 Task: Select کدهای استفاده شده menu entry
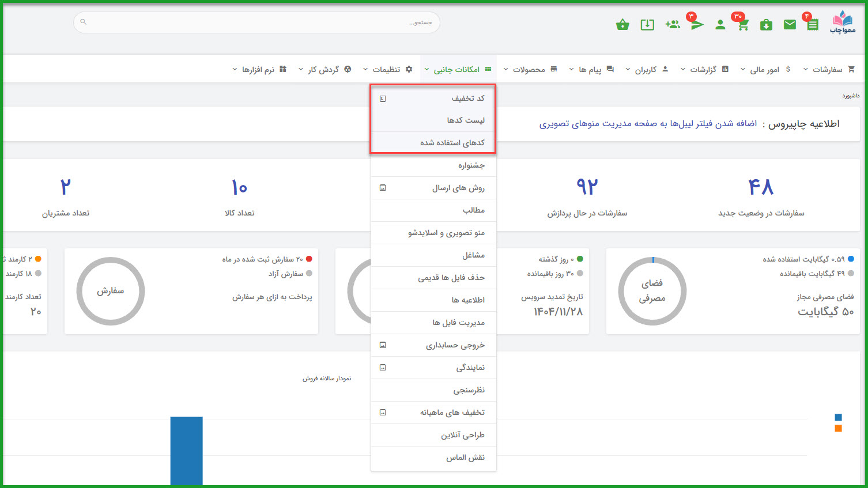pyautogui.click(x=452, y=143)
